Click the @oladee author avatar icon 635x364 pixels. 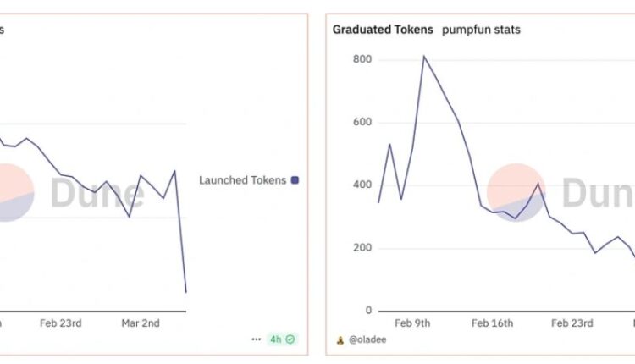tap(340, 340)
